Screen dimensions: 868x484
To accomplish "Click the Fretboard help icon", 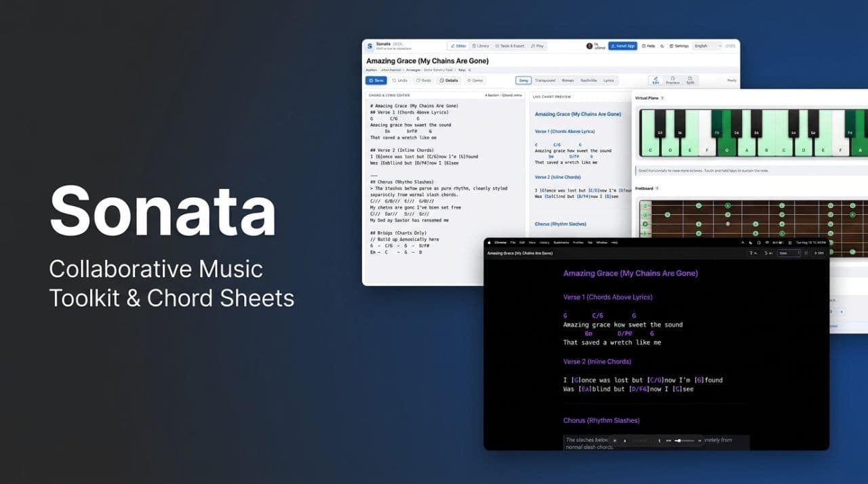I will (x=658, y=188).
